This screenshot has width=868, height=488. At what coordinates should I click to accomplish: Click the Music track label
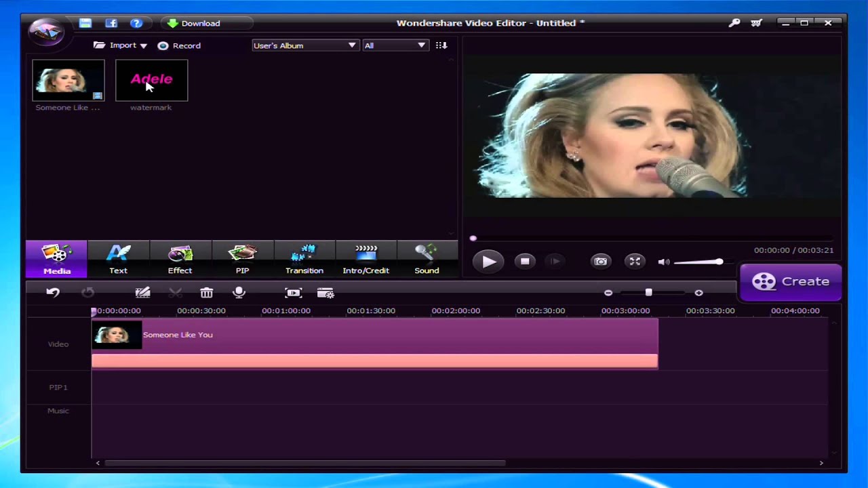58,411
